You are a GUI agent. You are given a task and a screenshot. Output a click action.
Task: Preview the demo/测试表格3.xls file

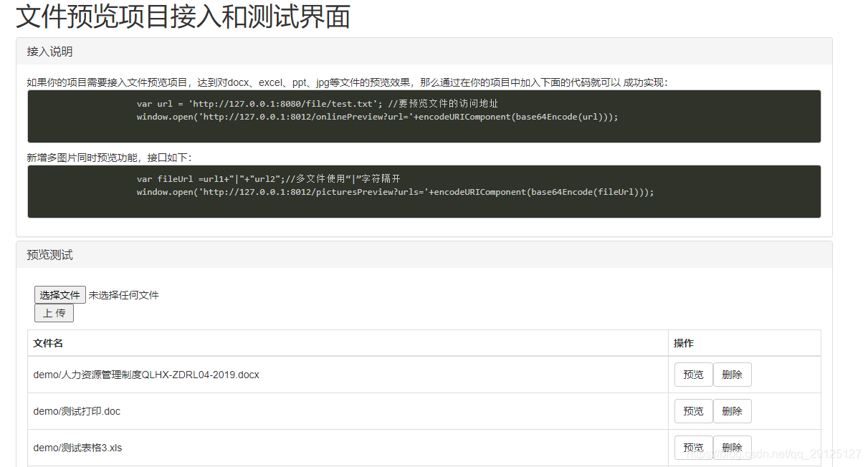[693, 448]
